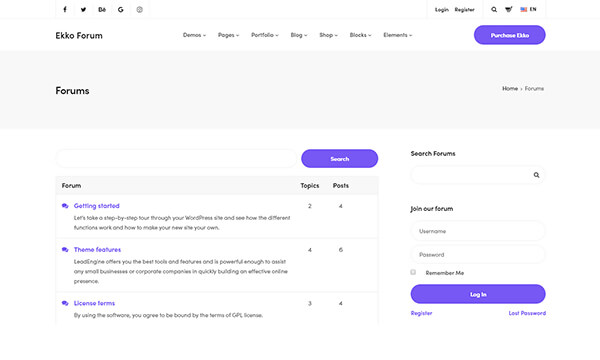This screenshot has width=600, height=360.
Task: Open the shopping cart icon
Action: [x=509, y=10]
